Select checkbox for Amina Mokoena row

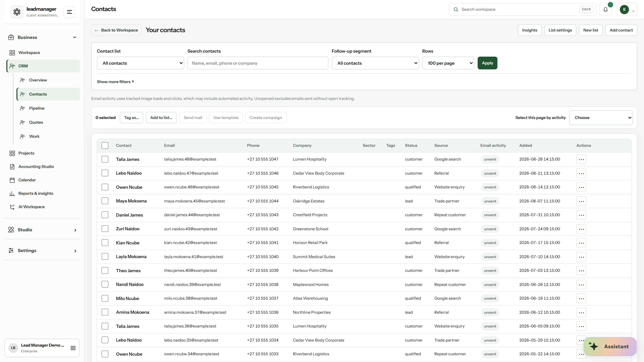[105, 312]
